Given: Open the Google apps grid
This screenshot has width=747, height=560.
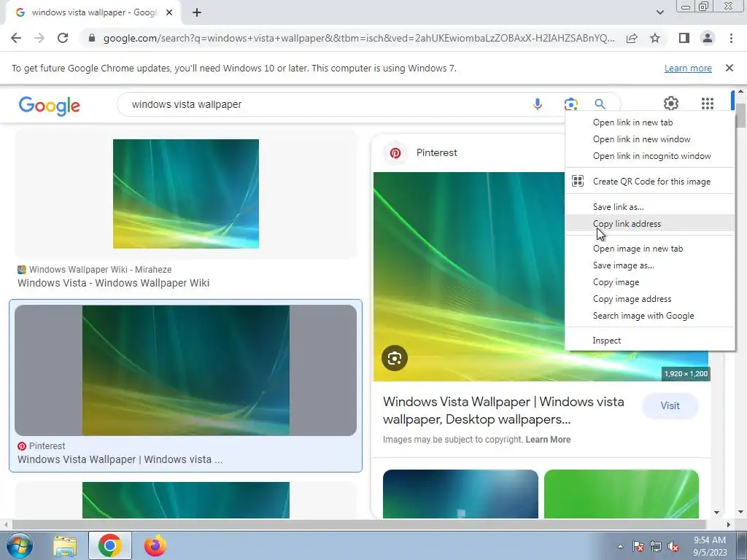Looking at the screenshot, I should [x=708, y=104].
